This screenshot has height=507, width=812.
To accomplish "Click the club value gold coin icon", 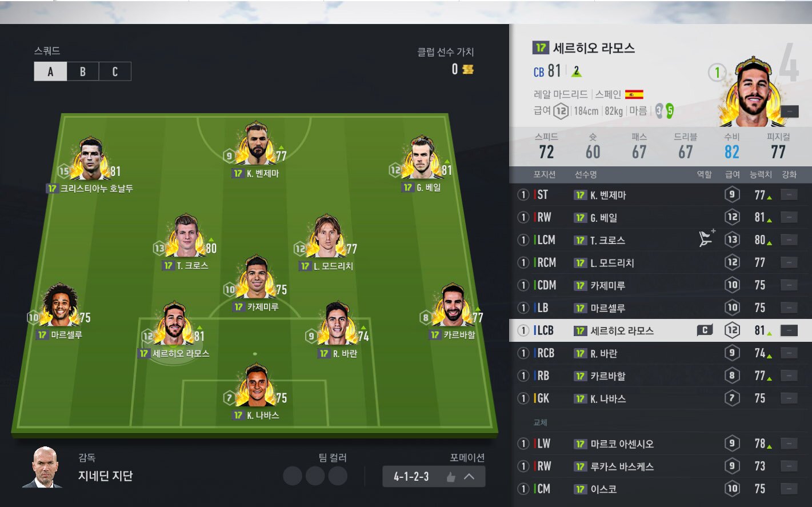I will [467, 69].
